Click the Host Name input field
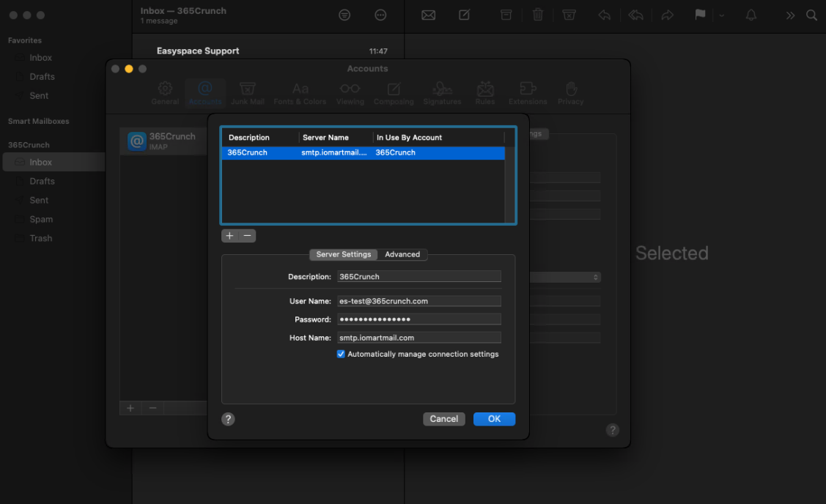826x504 pixels. [x=418, y=338]
